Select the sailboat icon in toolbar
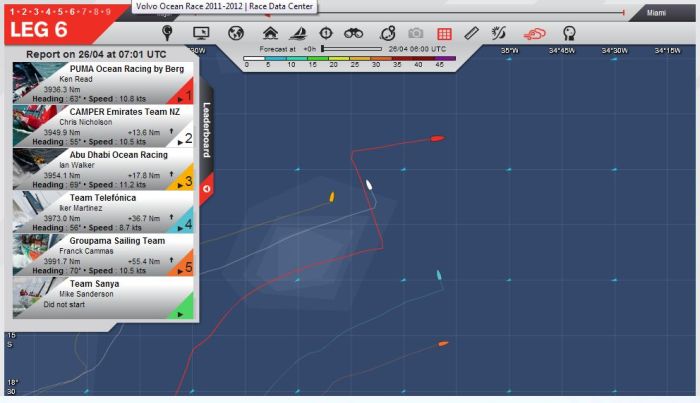The height and width of the screenshot is (403, 700). coord(297,33)
